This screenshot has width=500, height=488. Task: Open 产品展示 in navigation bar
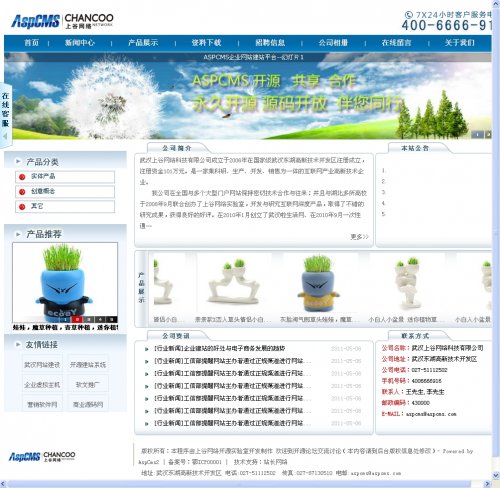[143, 43]
